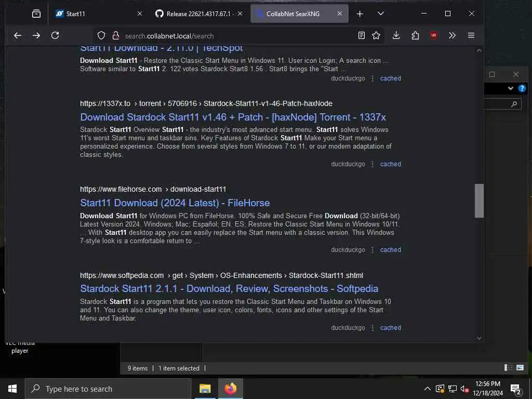This screenshot has height=399, width=532.
Task: Click the address bar URL field
Action: [x=237, y=36]
